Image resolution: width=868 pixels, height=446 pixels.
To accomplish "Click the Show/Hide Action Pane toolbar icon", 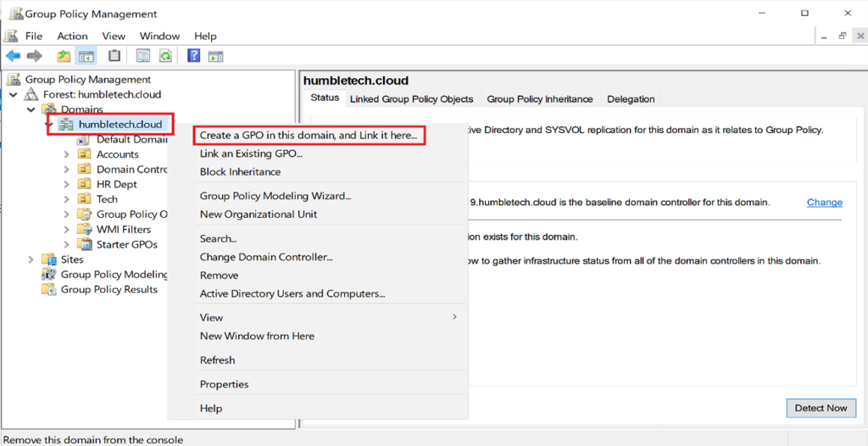I will (x=215, y=56).
